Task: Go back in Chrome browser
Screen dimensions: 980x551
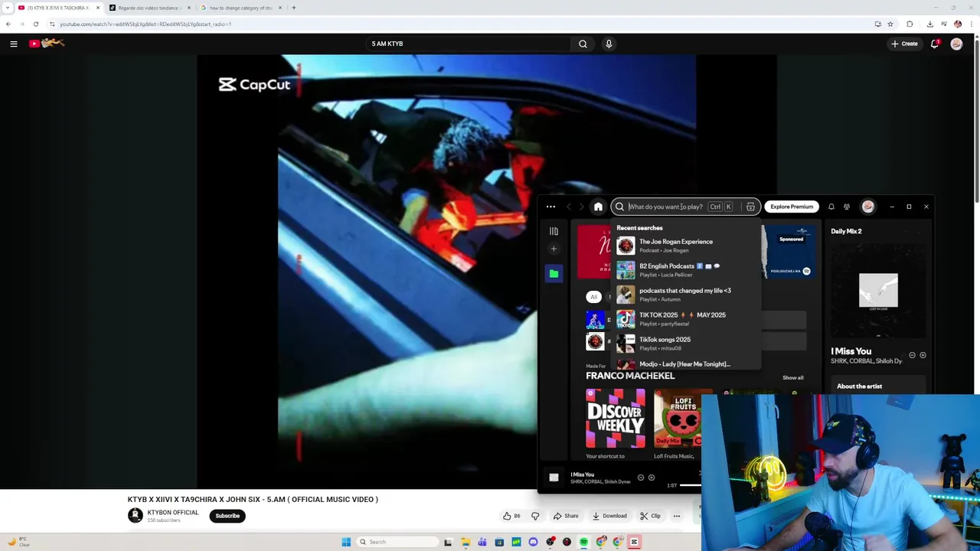Action: 8,24
